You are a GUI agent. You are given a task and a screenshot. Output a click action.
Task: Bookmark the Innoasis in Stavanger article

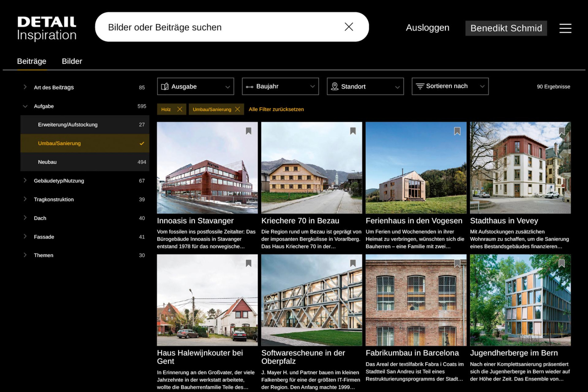[x=249, y=131]
